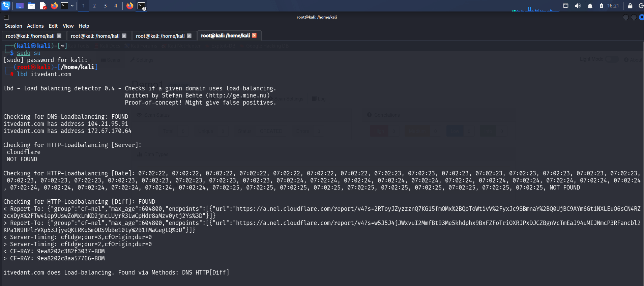
Task: Switch to workspace 4
Action: (x=116, y=6)
